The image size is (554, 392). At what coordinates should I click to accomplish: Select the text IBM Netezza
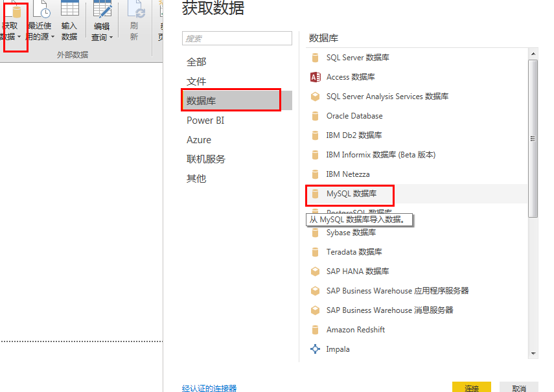tap(348, 174)
